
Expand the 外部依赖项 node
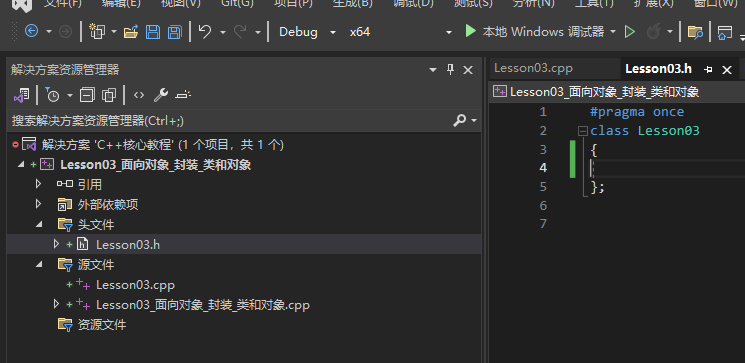click(39, 204)
